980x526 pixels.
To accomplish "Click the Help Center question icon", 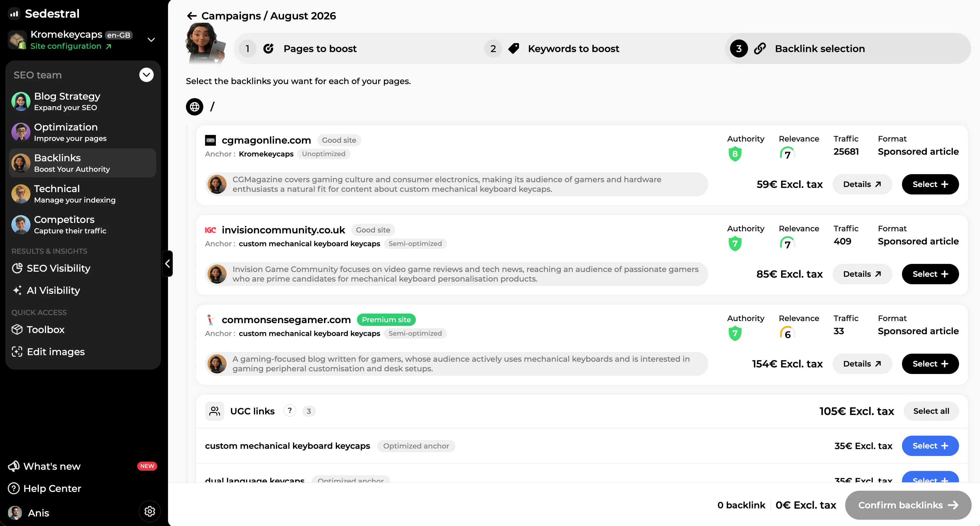I will 14,488.
